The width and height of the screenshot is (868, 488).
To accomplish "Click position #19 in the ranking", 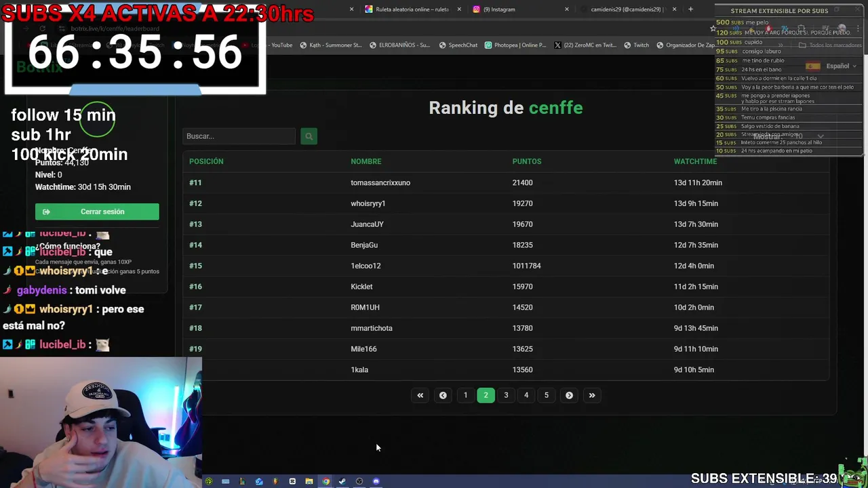I will coord(195,349).
